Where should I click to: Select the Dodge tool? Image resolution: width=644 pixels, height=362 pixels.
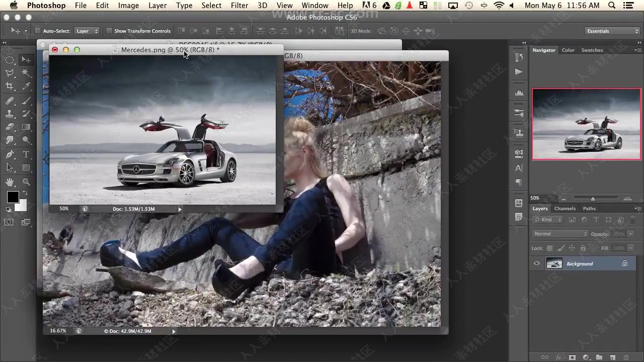pyautogui.click(x=26, y=141)
